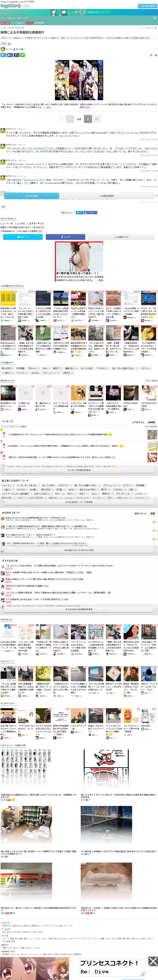Click the next page arrow button
Viewport: 158px width, 980px height.
[88, 119]
